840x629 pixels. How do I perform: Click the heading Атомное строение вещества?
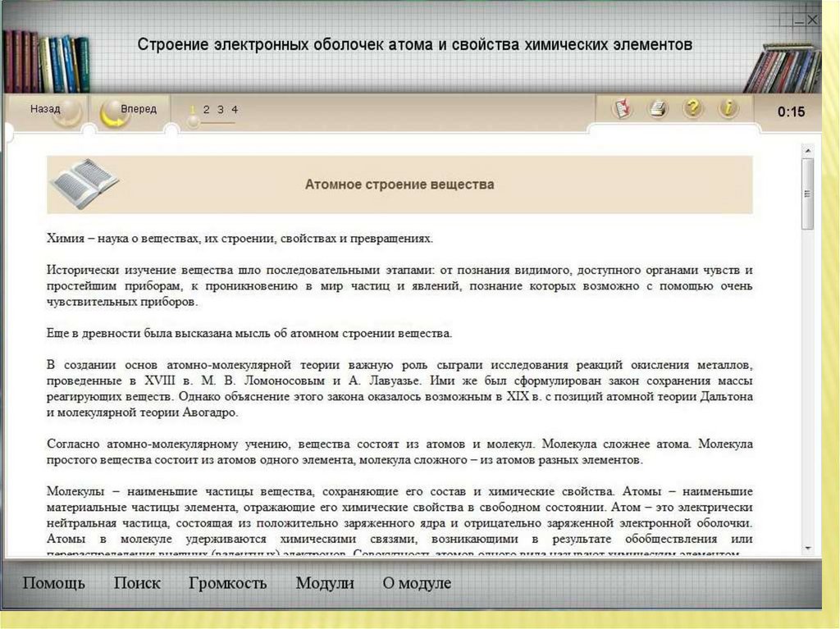click(x=399, y=185)
